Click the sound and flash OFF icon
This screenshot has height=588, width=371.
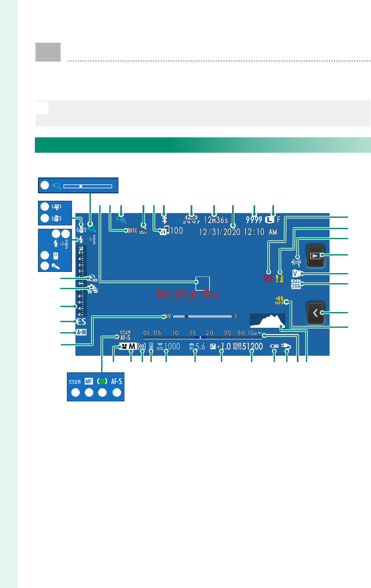[x=280, y=300]
